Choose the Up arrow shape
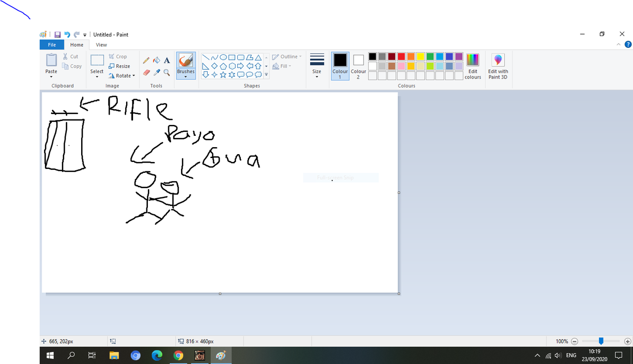 click(258, 66)
